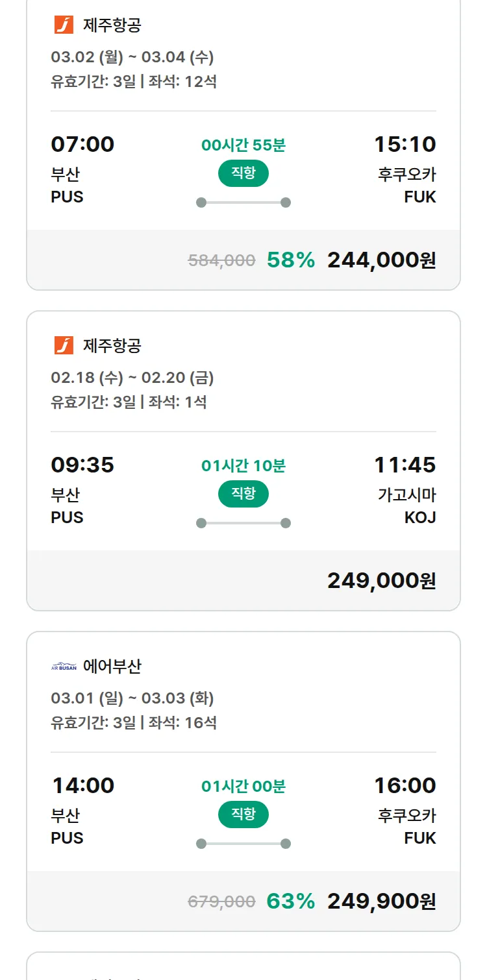Choose the 249,900원 Air Busan fare

point(381,901)
